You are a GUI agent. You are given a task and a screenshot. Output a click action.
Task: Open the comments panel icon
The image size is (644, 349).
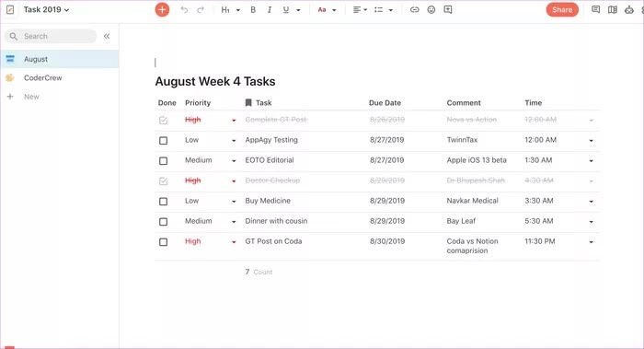pyautogui.click(x=595, y=9)
